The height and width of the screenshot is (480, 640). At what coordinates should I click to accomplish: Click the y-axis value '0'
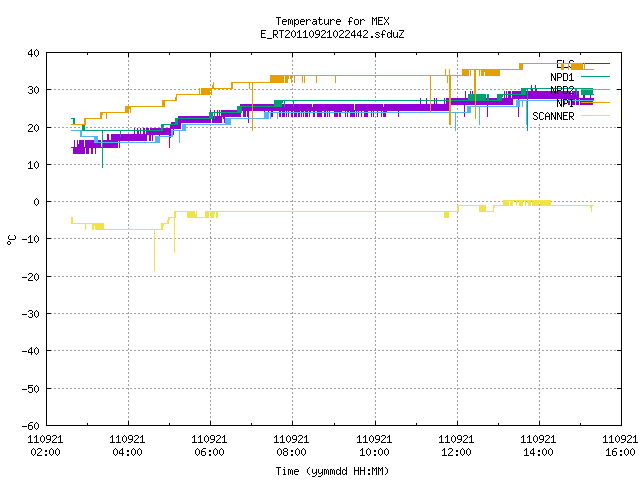37,202
